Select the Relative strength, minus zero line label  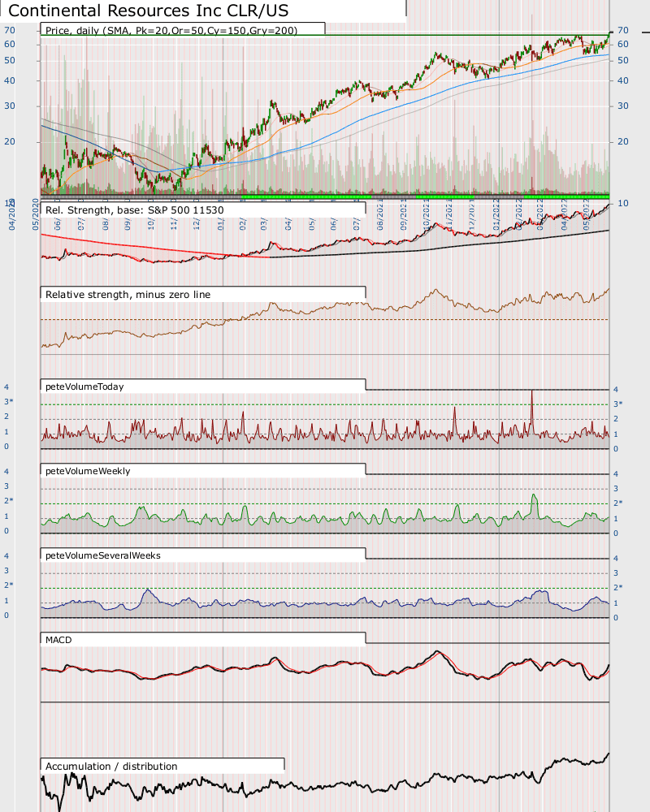click(x=128, y=295)
